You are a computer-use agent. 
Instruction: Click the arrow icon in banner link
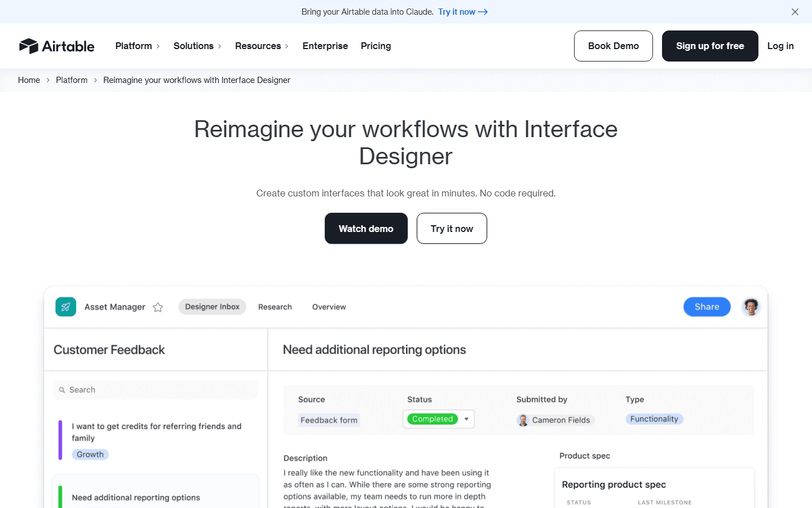483,12
